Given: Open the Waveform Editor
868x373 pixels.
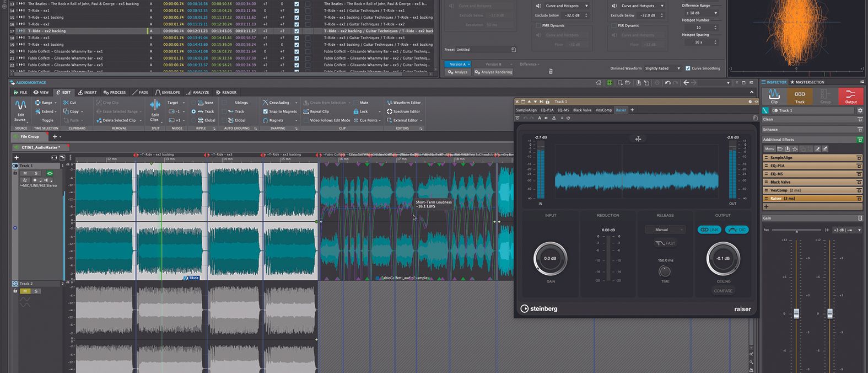Looking at the screenshot, I should [404, 103].
